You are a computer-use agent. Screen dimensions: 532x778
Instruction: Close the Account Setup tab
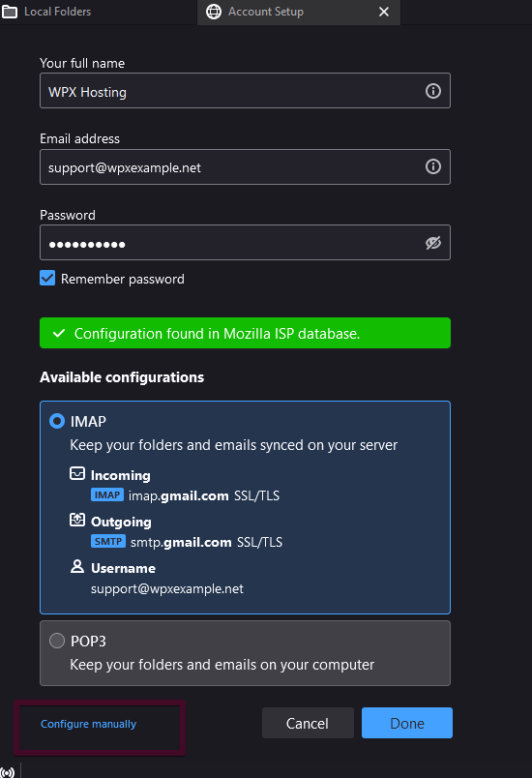tap(384, 12)
